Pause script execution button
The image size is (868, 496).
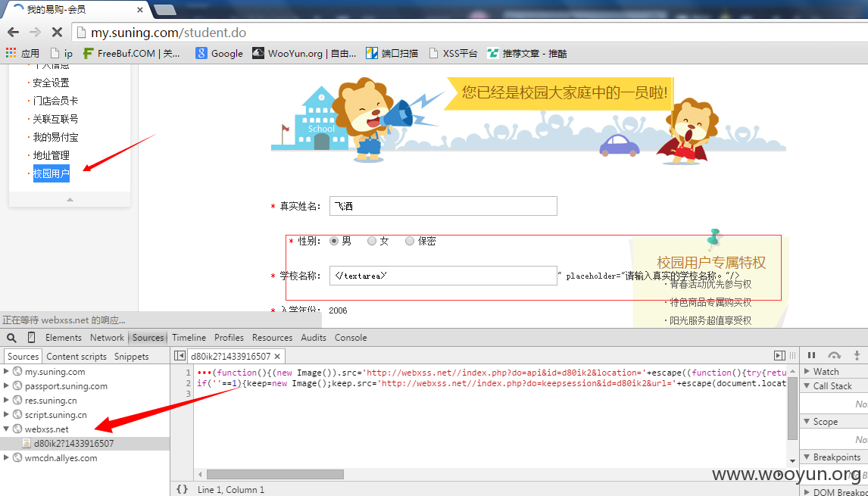[x=811, y=355]
